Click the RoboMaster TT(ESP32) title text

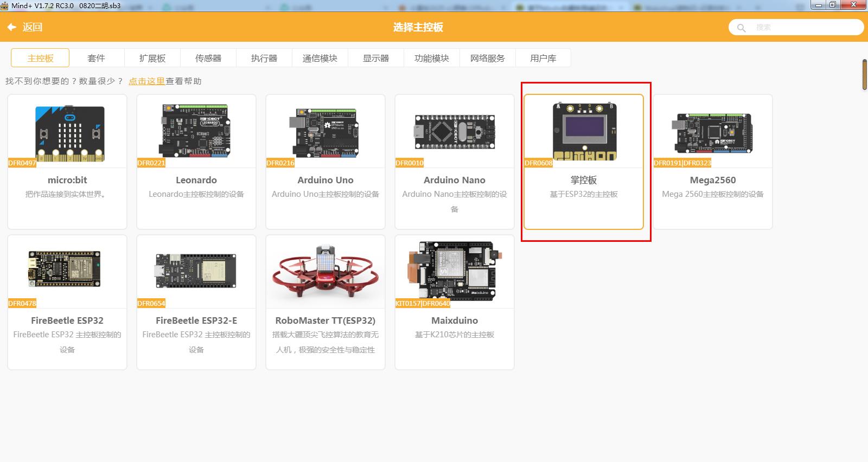click(x=325, y=320)
